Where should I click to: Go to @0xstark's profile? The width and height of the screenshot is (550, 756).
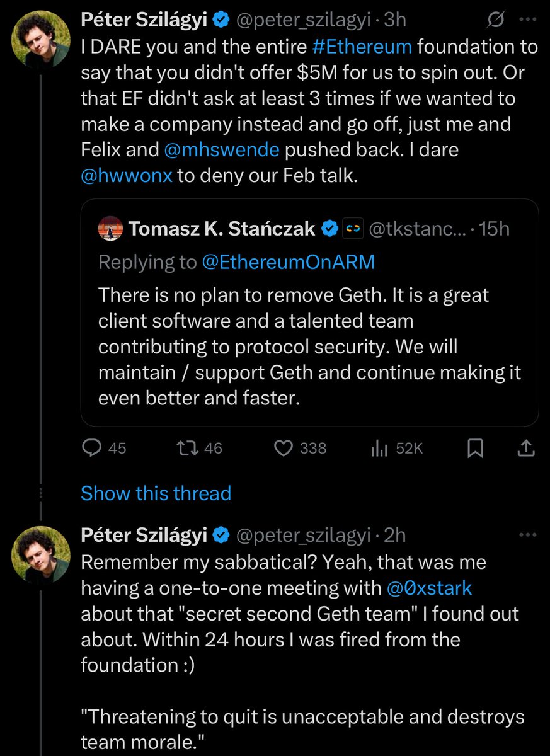[430, 588]
